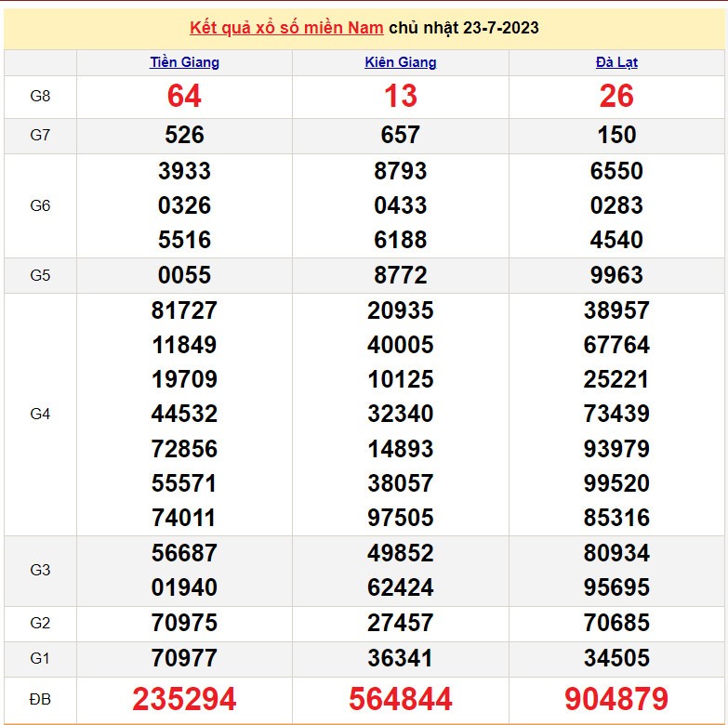
Task: Click G1 number 36341
Action: click(400, 658)
